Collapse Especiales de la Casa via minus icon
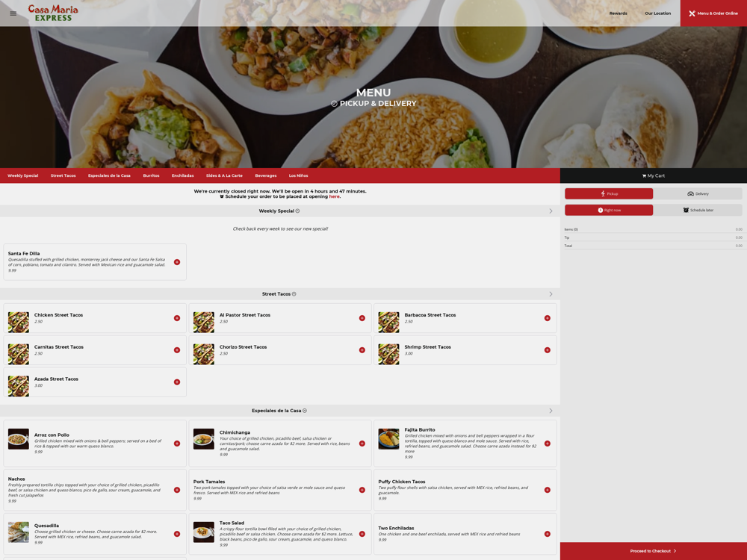This screenshot has height=560, width=747. pos(305,411)
